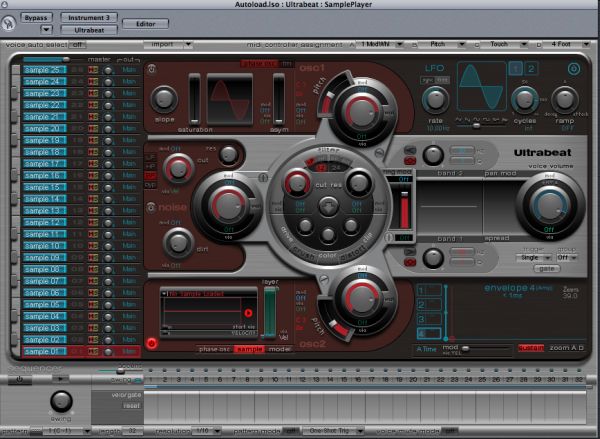600x439 pixels.
Task: Click the EQ band 1 shelving type icon
Action: pos(410,252)
